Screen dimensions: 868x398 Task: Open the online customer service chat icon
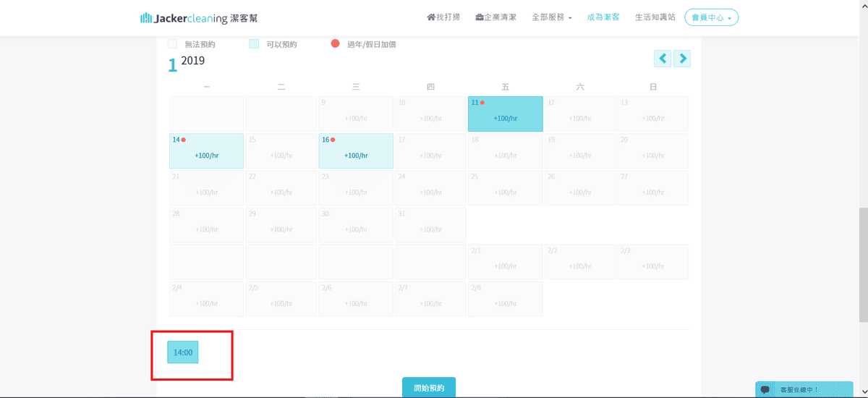pos(765,389)
